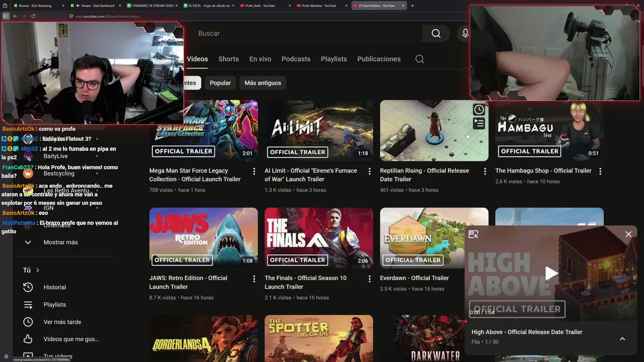Open options menu for Reptilian Rising video
This screenshot has height=362, width=644.
485,171
